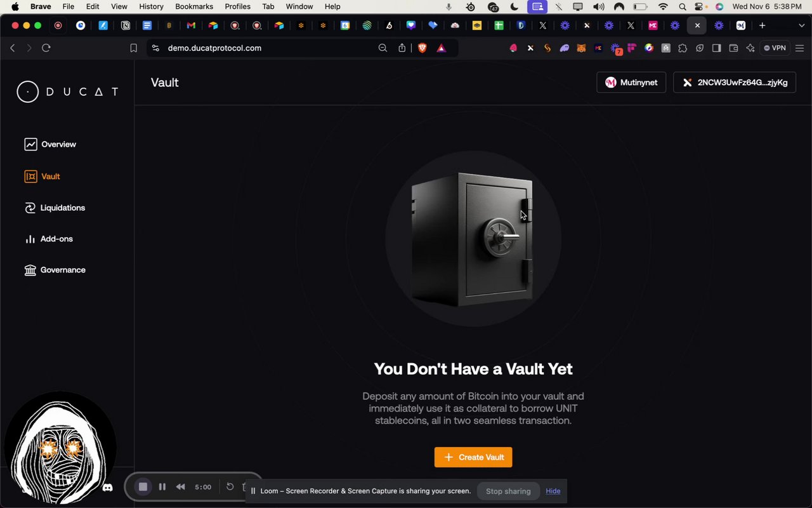This screenshot has height=508, width=812.
Task: Close the active browser tab
Action: click(x=697, y=25)
